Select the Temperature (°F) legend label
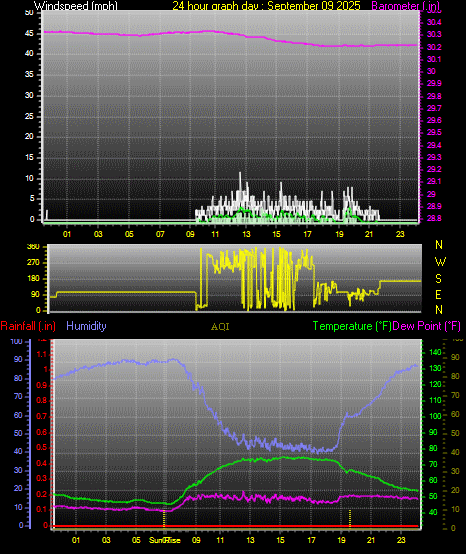This screenshot has height=554, width=466. coord(352,326)
